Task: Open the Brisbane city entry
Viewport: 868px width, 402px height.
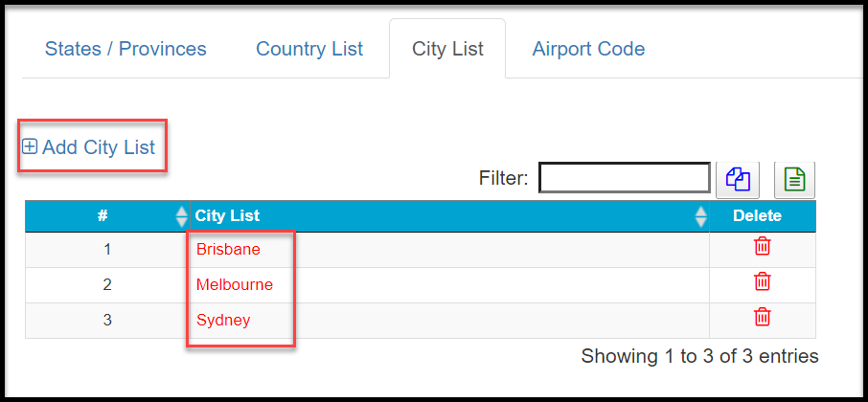Action: click(x=228, y=249)
